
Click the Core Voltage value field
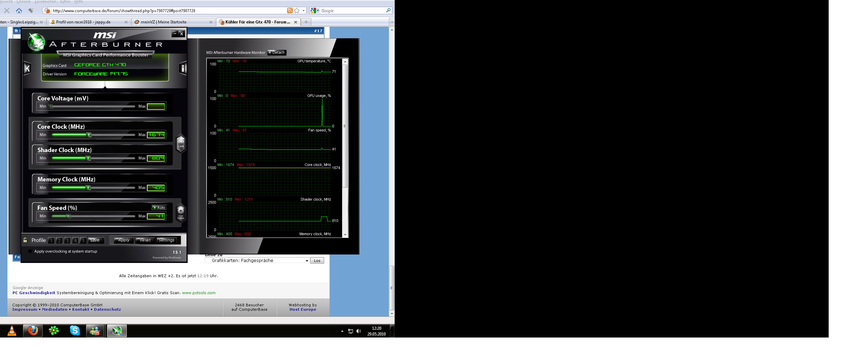156,106
